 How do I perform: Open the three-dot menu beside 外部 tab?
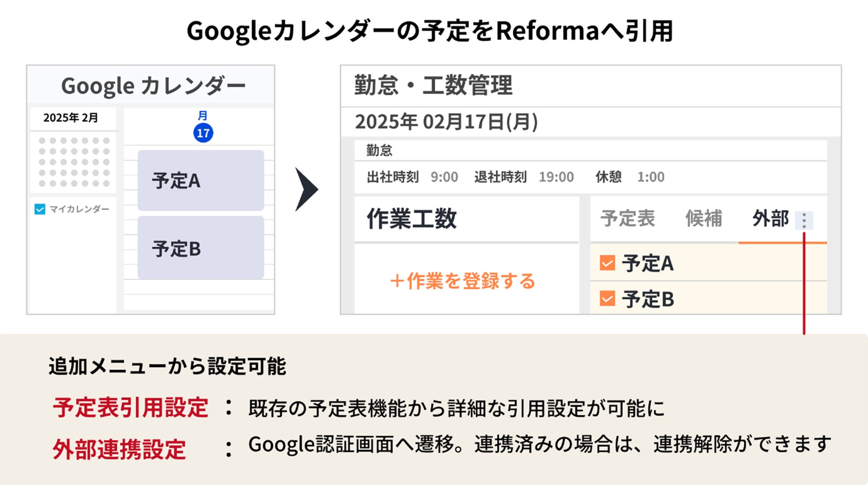click(804, 220)
